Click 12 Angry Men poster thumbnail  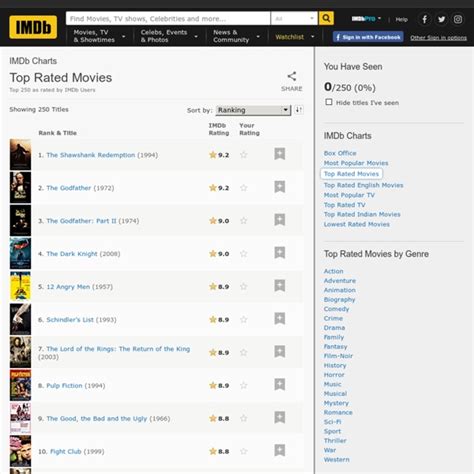[x=20, y=286]
